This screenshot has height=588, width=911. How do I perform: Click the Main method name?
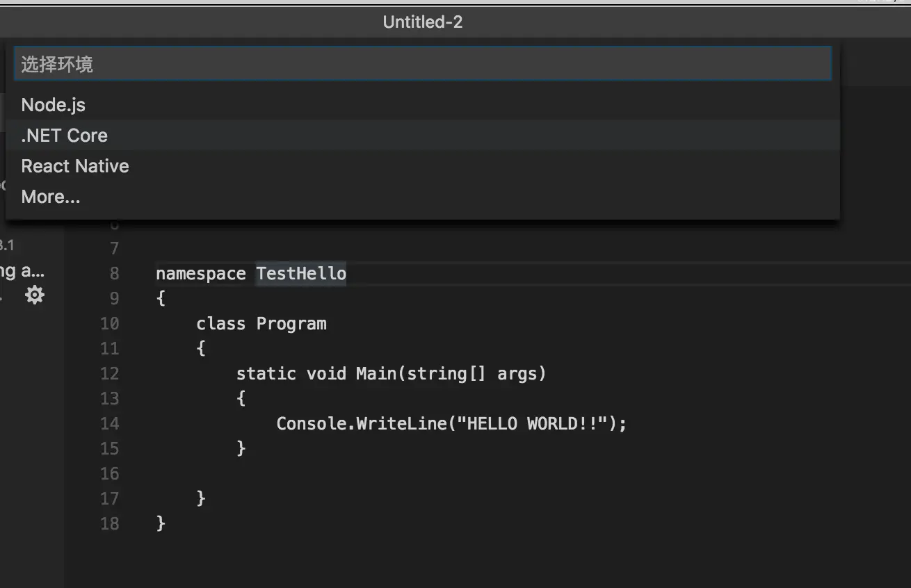[376, 373]
